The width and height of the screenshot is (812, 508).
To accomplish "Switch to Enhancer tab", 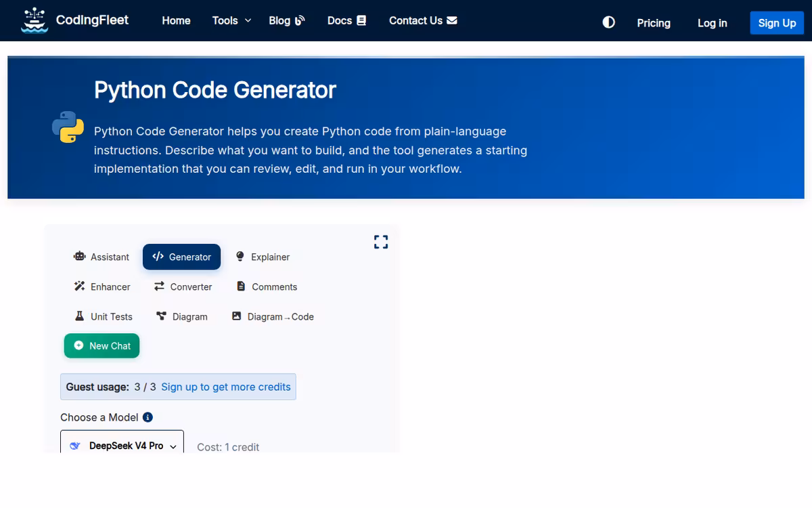I will 101,287.
